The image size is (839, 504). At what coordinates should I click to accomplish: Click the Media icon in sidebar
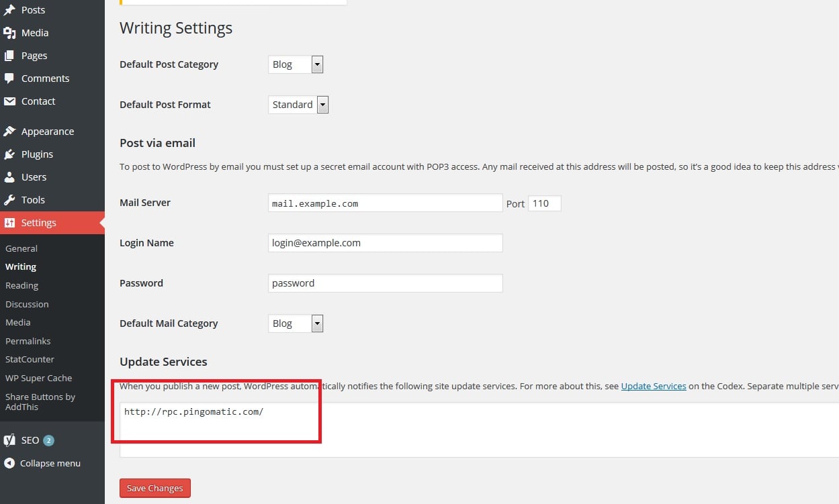coord(9,32)
